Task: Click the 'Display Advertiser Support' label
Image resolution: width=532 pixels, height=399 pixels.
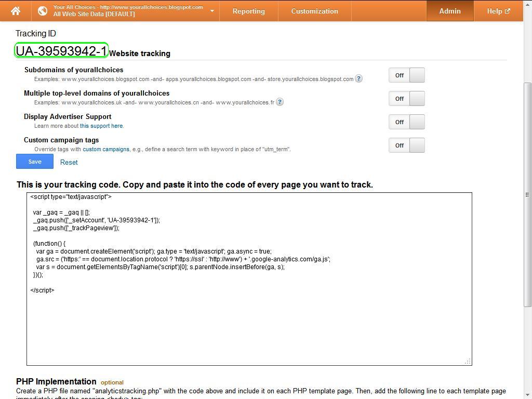Action: tap(68, 117)
